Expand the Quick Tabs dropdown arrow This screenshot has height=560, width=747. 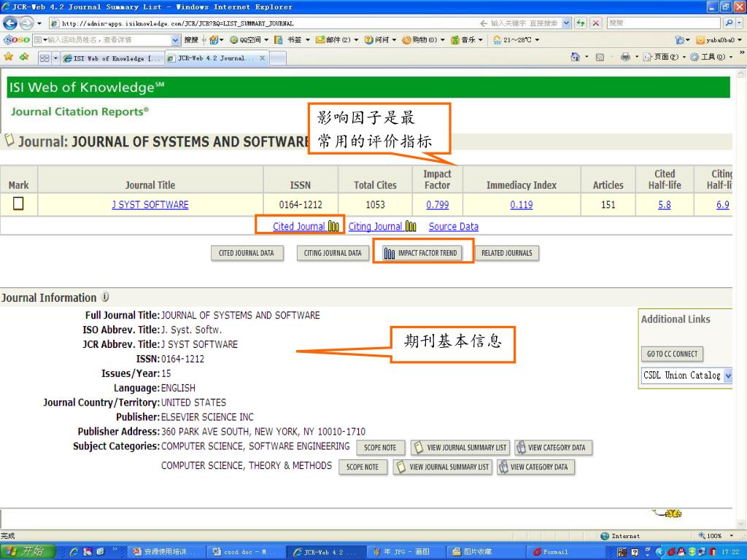coord(55,58)
